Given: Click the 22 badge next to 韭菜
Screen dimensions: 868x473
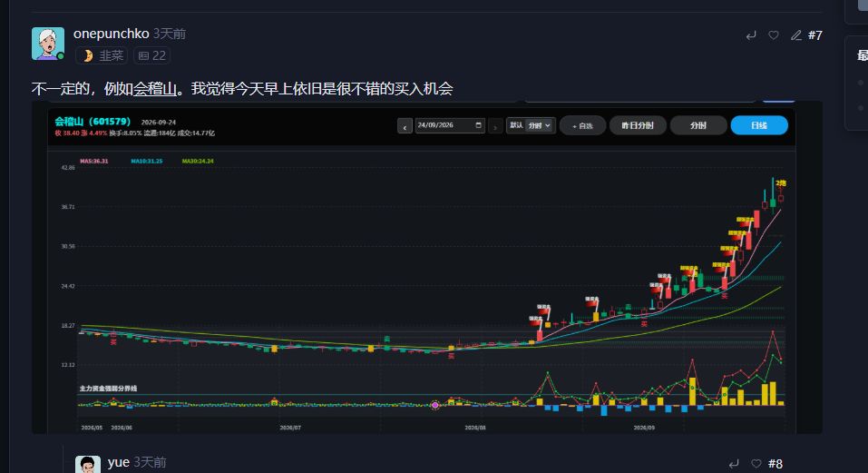Looking at the screenshot, I should click(151, 55).
